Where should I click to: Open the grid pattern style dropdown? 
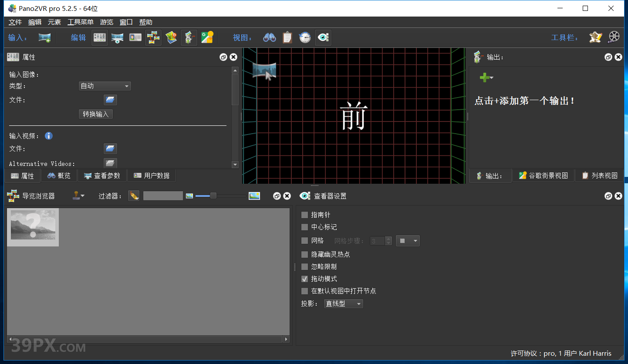click(408, 241)
